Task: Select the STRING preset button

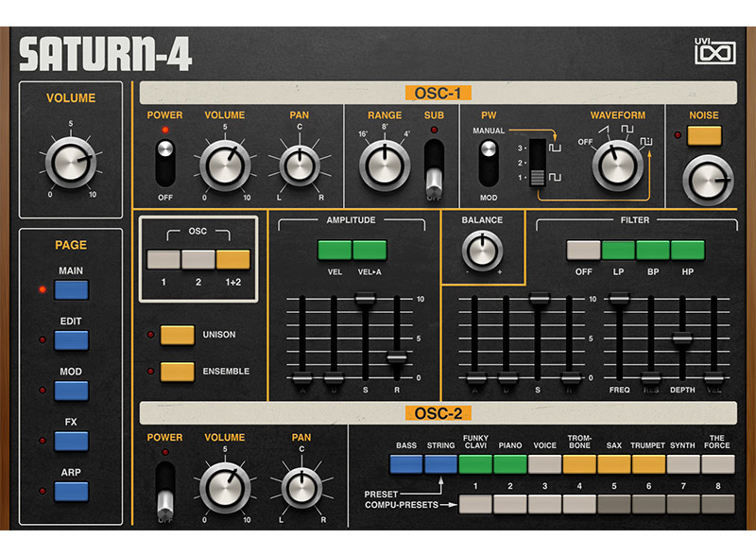Action: click(x=441, y=464)
